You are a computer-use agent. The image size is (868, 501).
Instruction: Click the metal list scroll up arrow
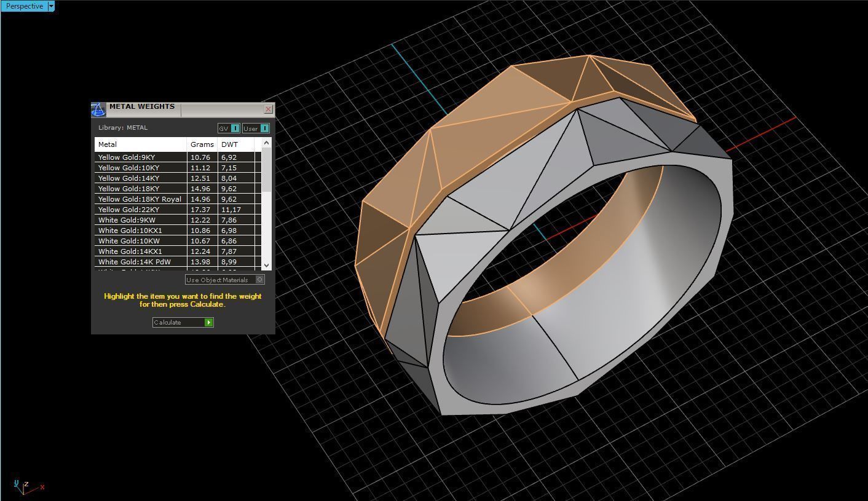(x=266, y=143)
